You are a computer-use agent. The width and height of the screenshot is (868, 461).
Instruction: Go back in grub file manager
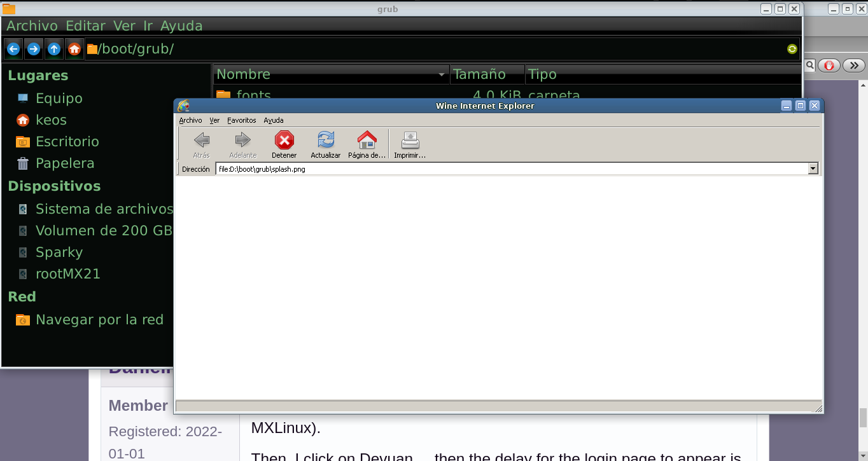13,49
